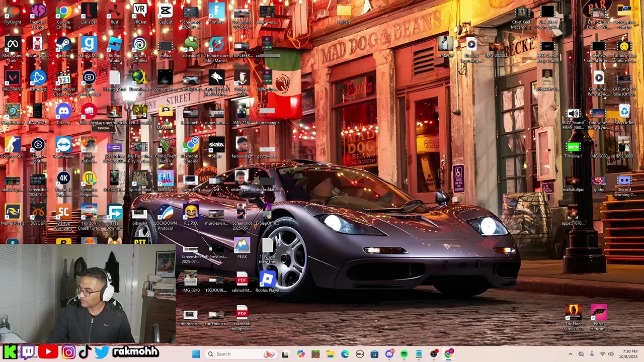Select the RIZZ Sound Effect audio file
Image resolution: width=644 pixels, height=362 pixels.
tap(573, 118)
